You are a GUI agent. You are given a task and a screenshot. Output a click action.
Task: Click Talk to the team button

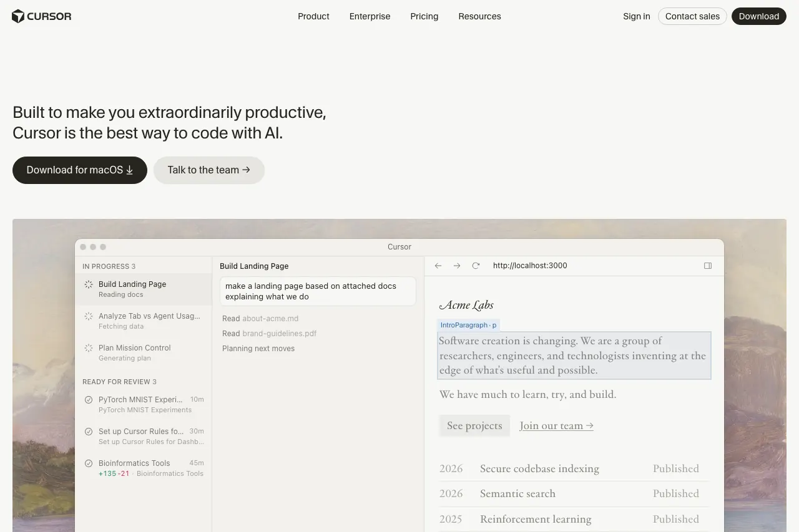[209, 170]
